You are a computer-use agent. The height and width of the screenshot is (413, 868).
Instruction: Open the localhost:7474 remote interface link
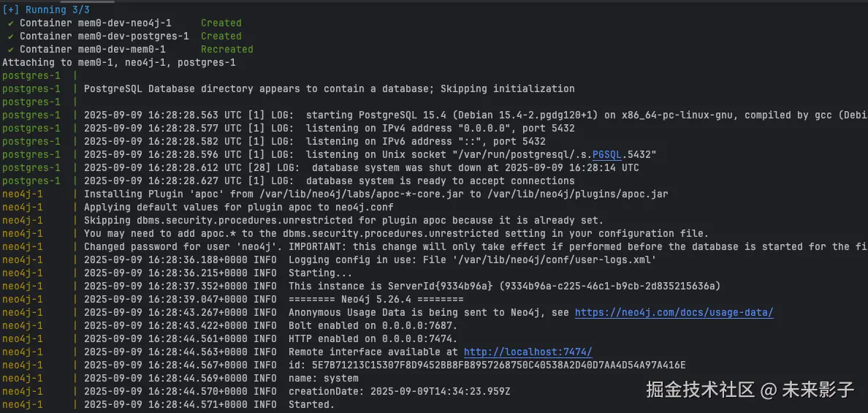(528, 352)
